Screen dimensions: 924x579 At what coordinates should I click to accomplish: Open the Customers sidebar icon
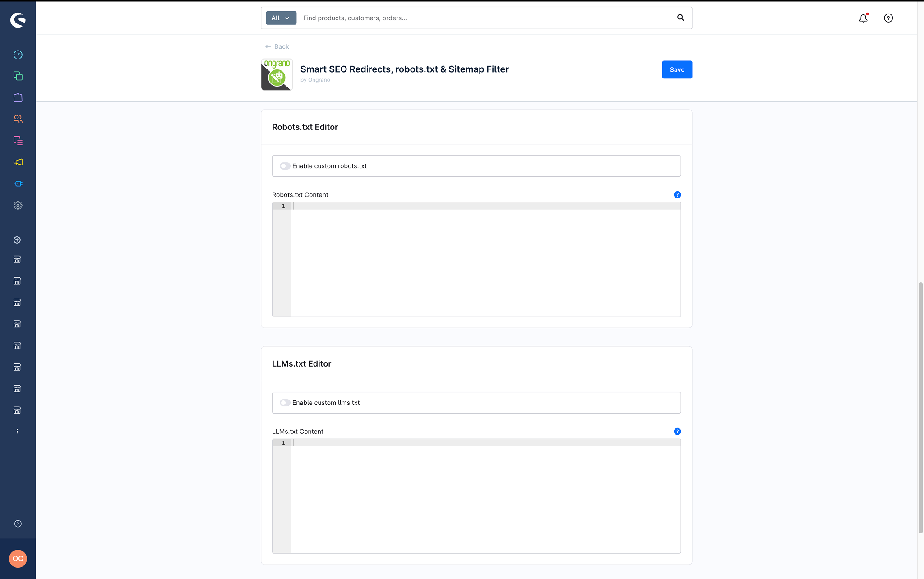pos(18,119)
